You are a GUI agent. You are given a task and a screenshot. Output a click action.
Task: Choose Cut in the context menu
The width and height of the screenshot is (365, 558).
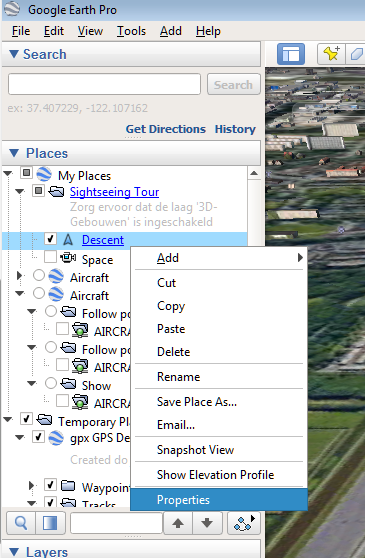(219, 283)
